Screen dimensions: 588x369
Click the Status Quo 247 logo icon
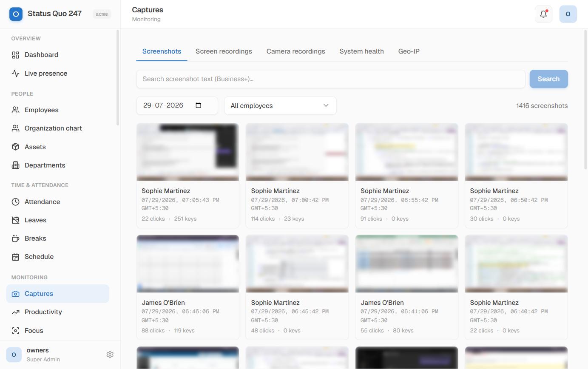point(16,14)
